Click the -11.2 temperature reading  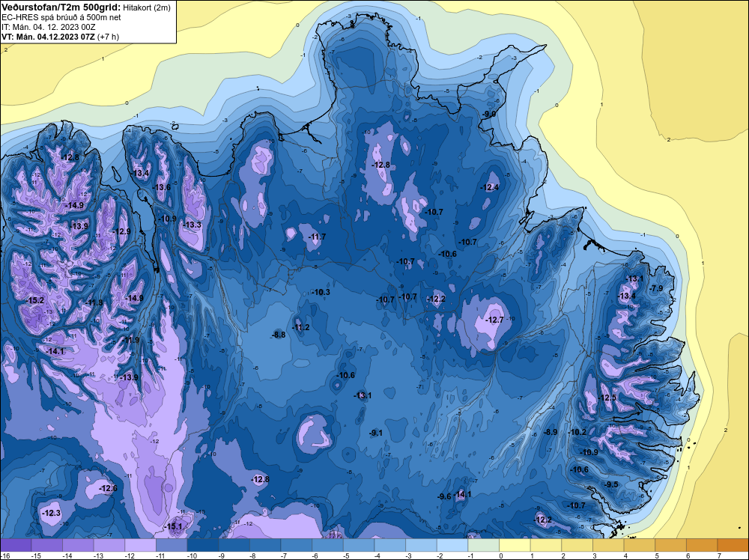click(x=301, y=327)
